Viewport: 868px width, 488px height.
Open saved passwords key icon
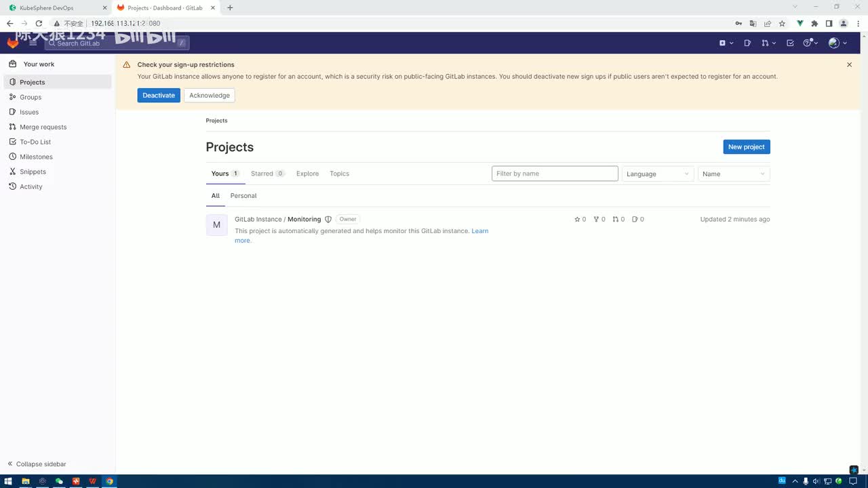pos(738,23)
